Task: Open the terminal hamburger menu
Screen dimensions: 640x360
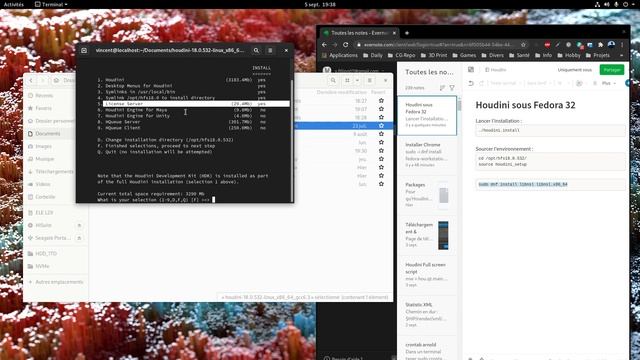Action: click(270, 51)
